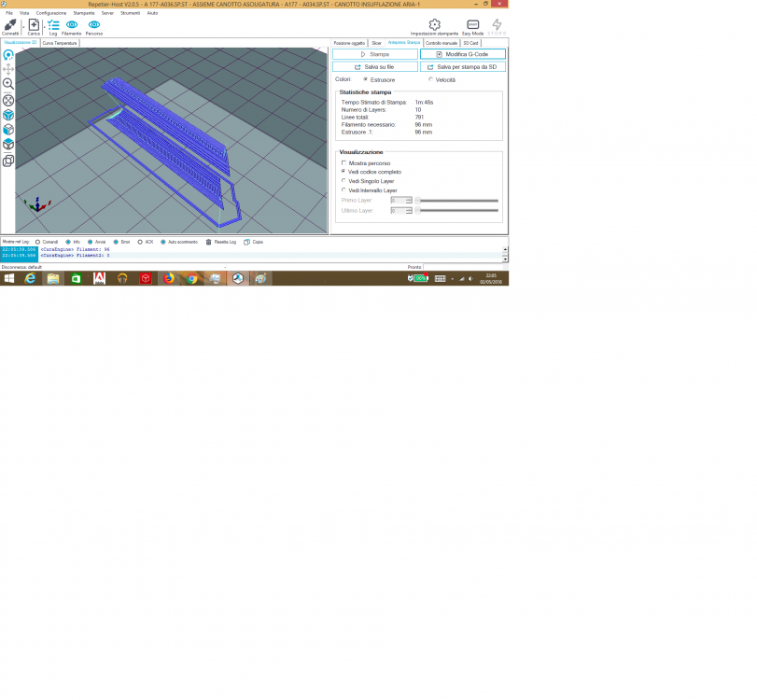Select the Estrusore colour radio button

point(366,79)
